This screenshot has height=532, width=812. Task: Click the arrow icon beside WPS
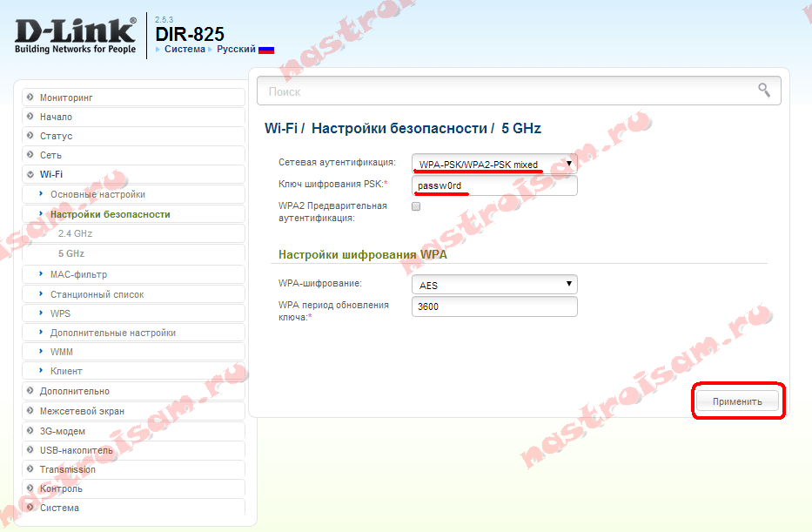[x=41, y=313]
